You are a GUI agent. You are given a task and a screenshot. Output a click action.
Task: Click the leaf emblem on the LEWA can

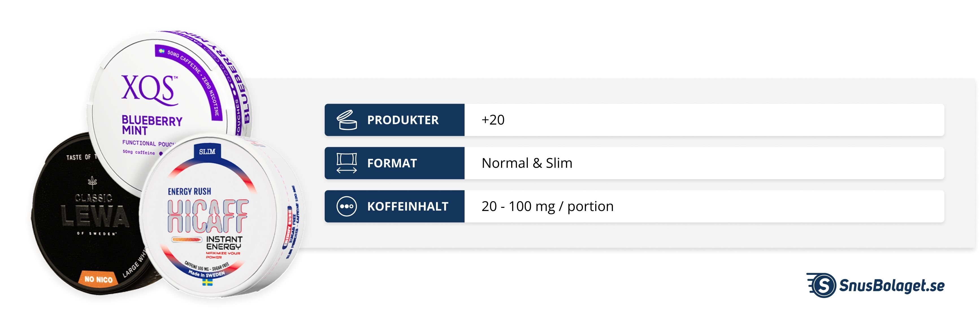pyautogui.click(x=92, y=182)
